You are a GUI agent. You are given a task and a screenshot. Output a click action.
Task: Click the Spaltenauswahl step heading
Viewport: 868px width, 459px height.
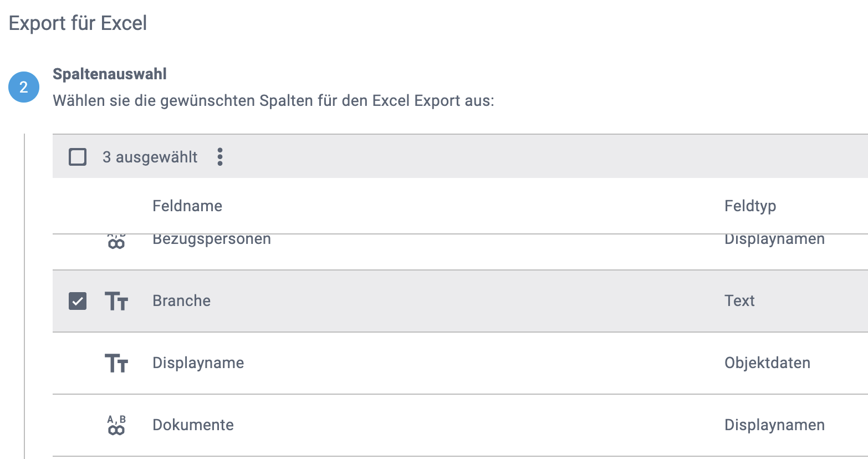click(x=110, y=74)
